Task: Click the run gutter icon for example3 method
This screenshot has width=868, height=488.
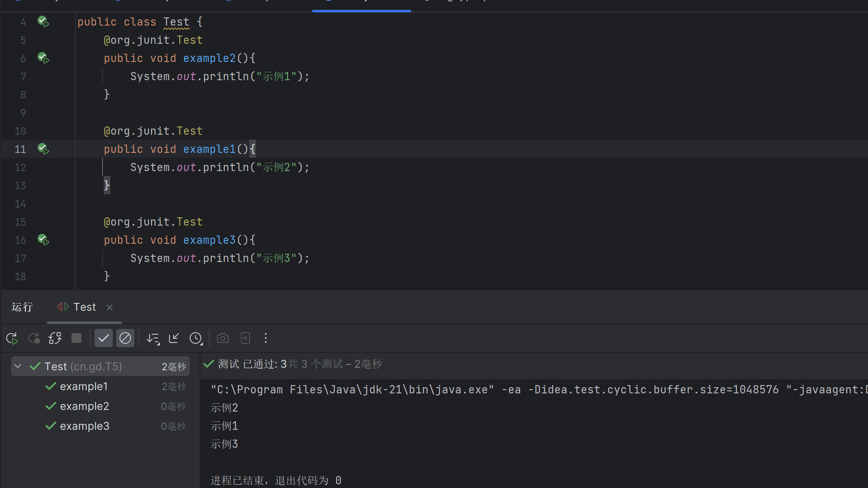Action: pyautogui.click(x=43, y=240)
